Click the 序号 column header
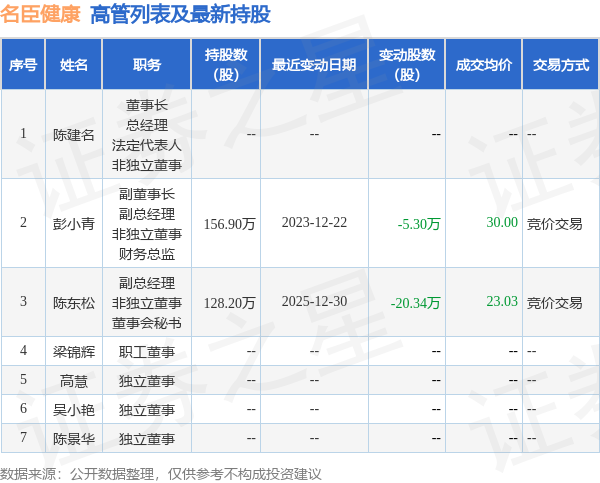The height and width of the screenshot is (483, 600). tap(23, 65)
